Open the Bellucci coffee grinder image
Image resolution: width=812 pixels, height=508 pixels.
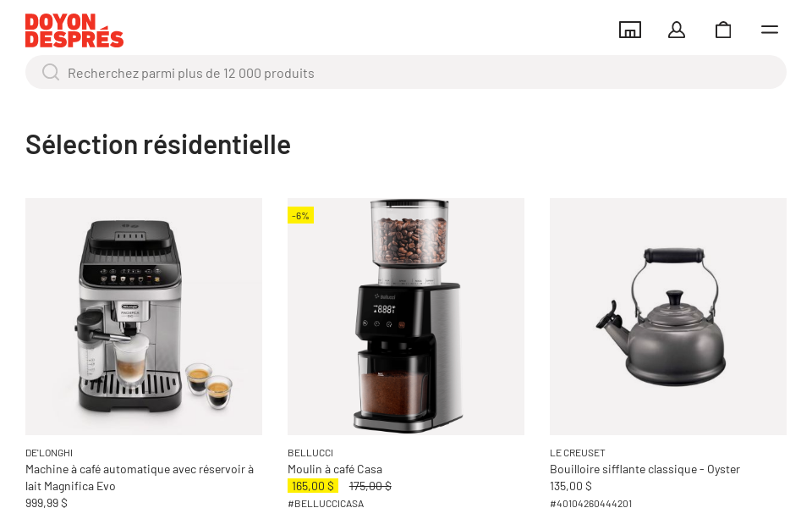click(406, 317)
